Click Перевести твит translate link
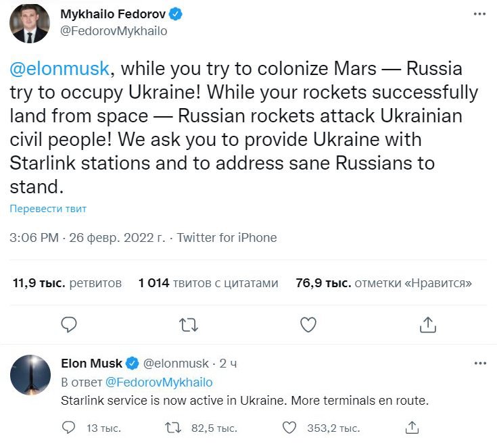This screenshot has height=448, width=497. 48,209
